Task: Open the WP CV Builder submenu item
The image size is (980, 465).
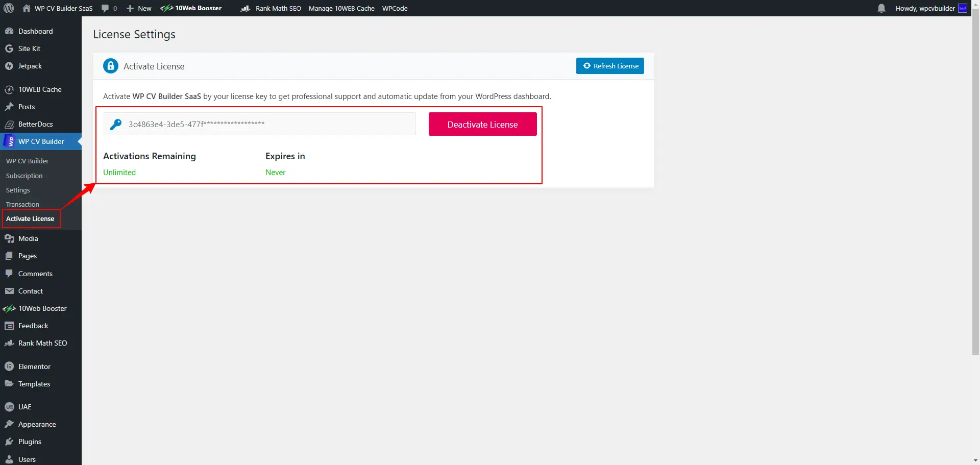Action: tap(27, 161)
